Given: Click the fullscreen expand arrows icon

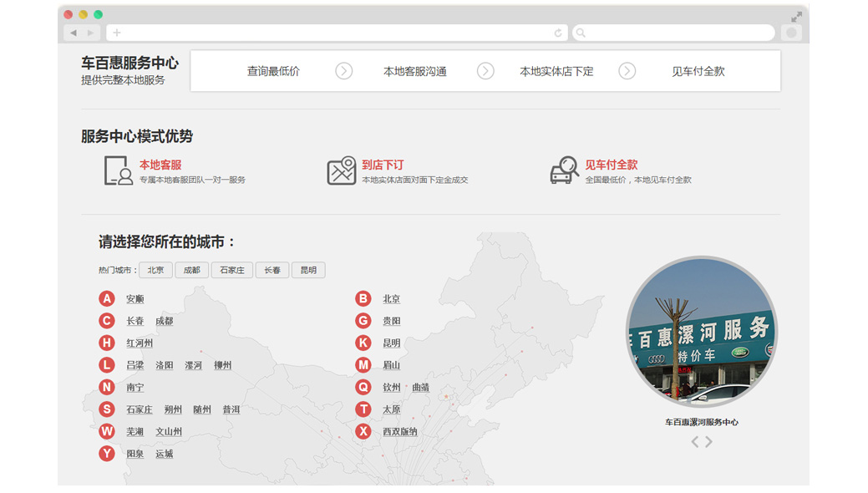Looking at the screenshot, I should coord(796,17).
